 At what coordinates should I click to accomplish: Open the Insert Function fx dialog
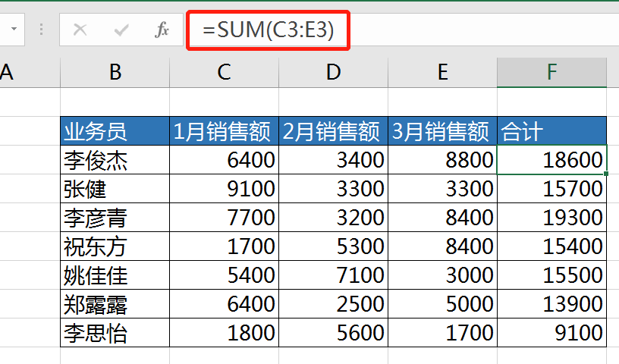pos(162,30)
